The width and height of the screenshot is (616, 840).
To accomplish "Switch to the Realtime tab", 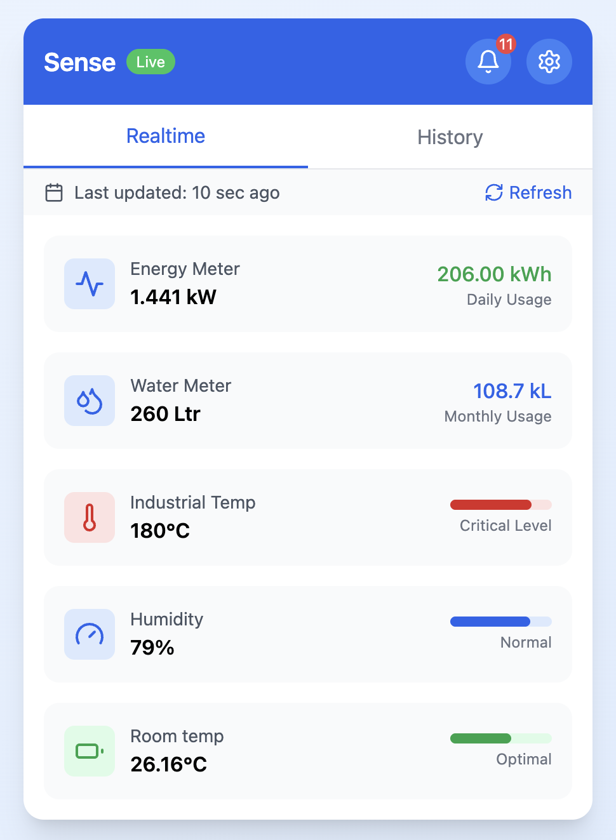I will (x=166, y=137).
